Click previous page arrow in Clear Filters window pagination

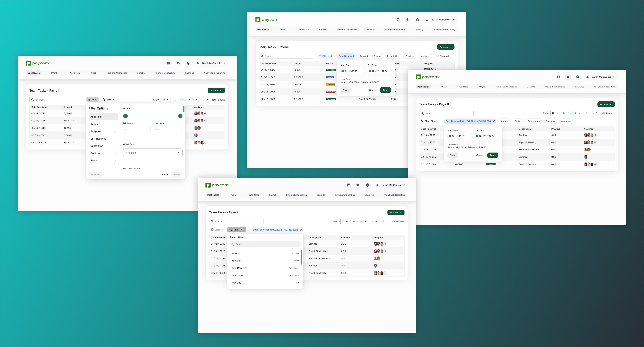568,113
